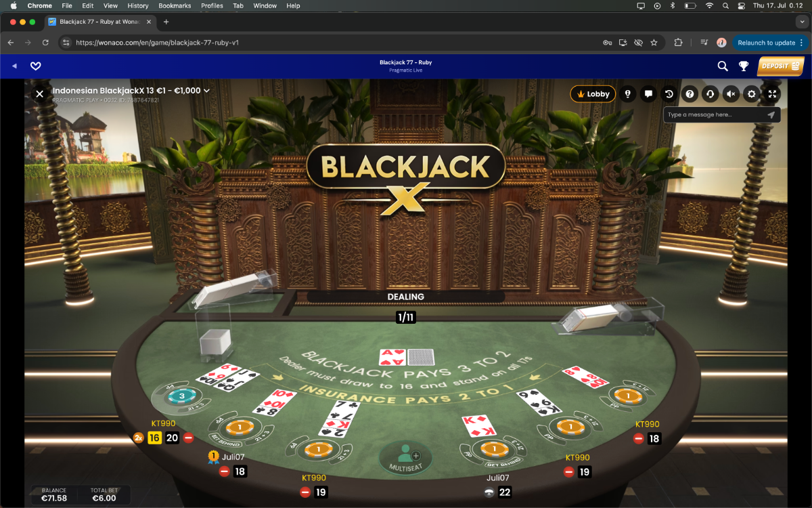
Task: Open the help question mark icon
Action: [x=690, y=94]
